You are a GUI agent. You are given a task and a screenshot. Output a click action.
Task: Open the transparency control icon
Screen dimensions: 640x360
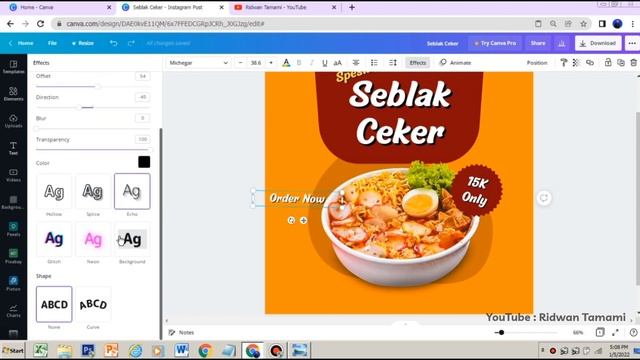coord(576,62)
